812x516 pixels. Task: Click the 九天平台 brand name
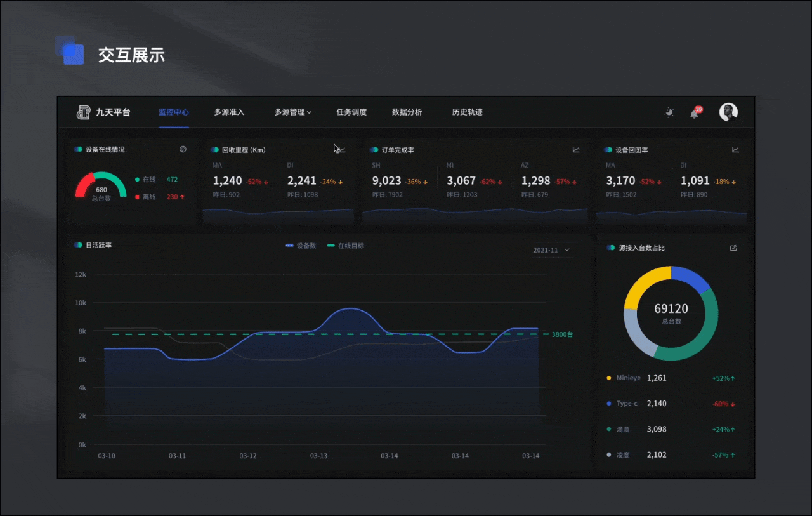(x=113, y=112)
